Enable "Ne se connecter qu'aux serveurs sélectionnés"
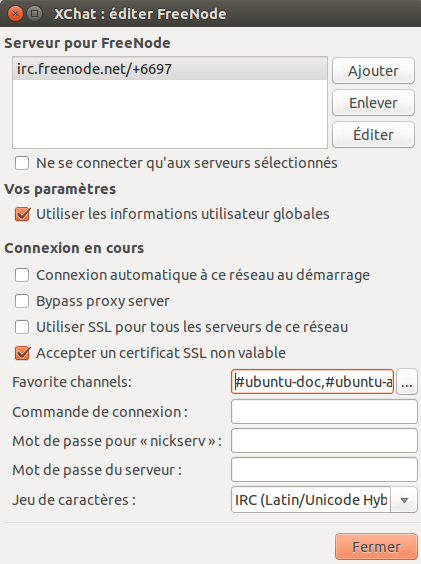This screenshot has height=564, width=421. (x=22, y=163)
